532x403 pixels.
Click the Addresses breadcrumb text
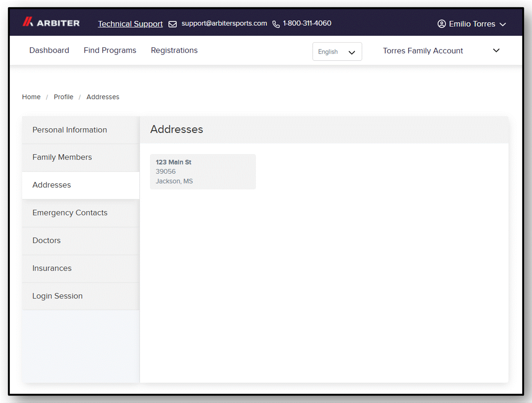pyautogui.click(x=103, y=97)
